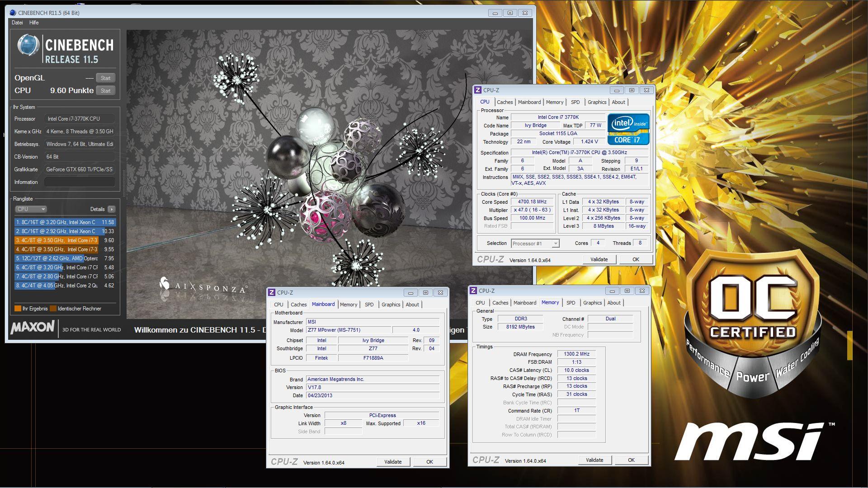Image resolution: width=868 pixels, height=488 pixels.
Task: Click the orange Ihr Ergebnis legend swatch
Action: (x=18, y=309)
